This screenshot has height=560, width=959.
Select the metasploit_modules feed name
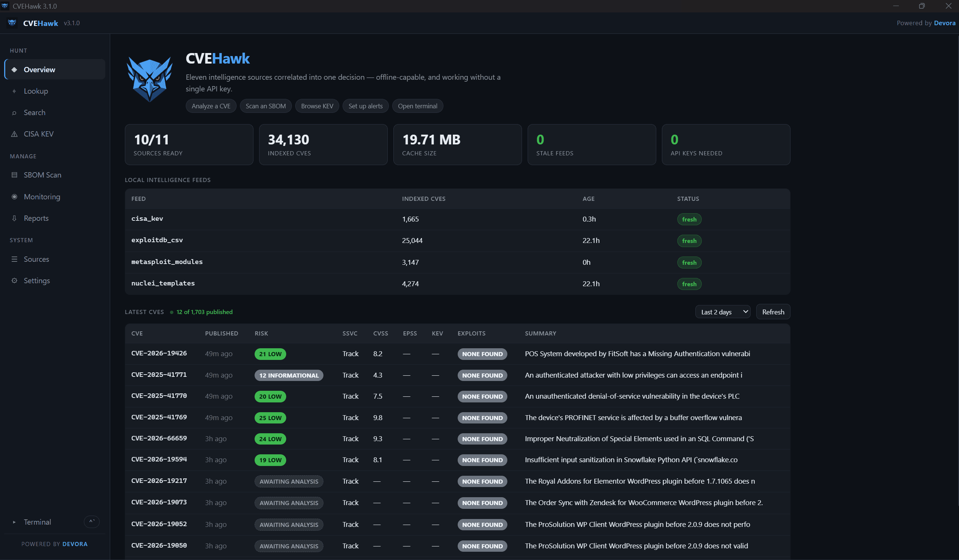click(167, 262)
